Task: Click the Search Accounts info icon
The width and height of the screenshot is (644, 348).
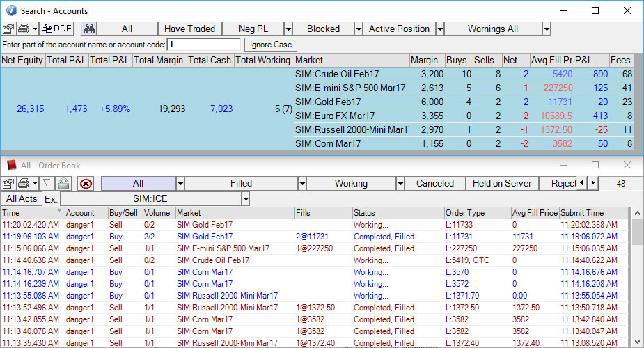Action: pos(11,10)
